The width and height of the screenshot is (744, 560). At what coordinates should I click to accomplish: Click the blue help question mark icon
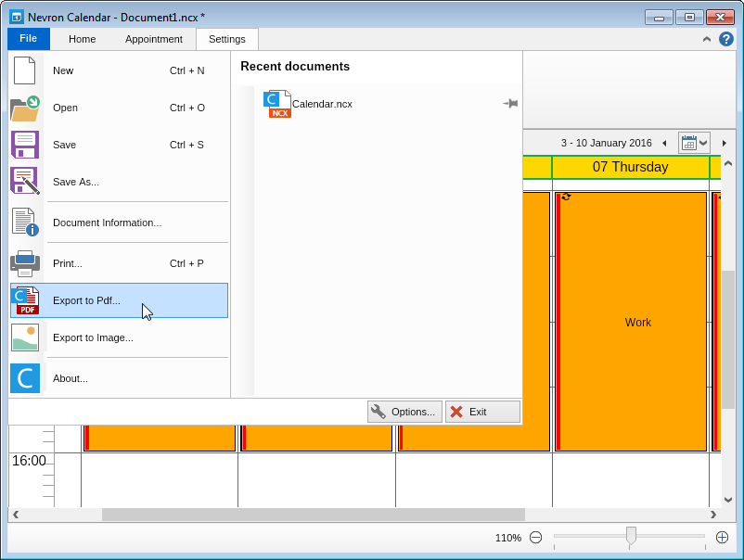(x=726, y=39)
